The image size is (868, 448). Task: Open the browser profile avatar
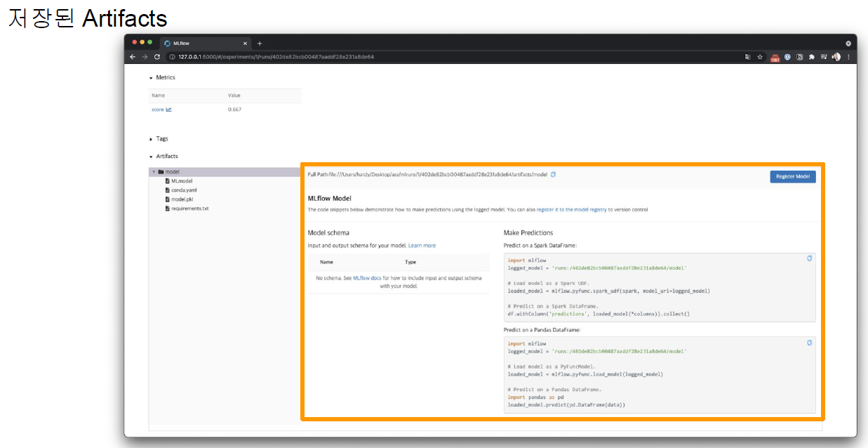[836, 57]
